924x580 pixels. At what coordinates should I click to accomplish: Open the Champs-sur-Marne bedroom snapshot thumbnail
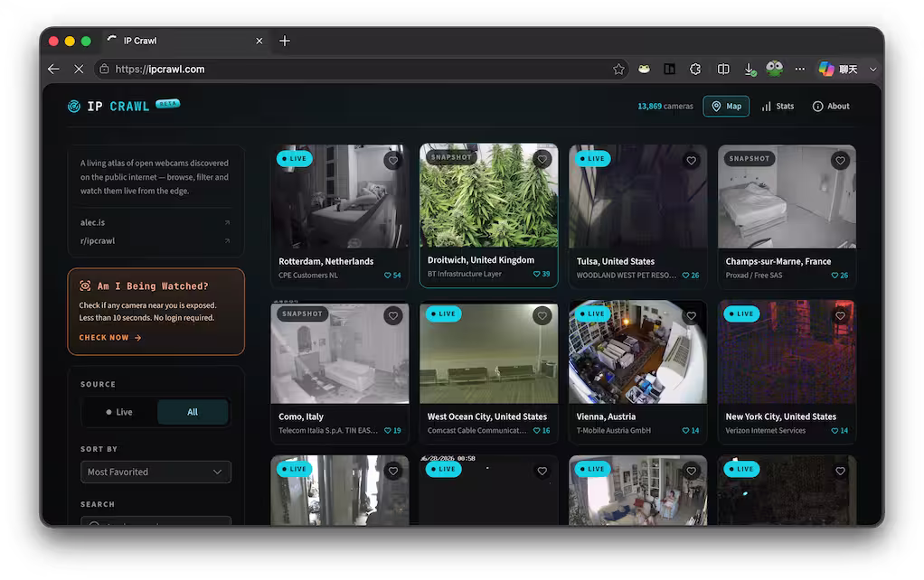(787, 196)
